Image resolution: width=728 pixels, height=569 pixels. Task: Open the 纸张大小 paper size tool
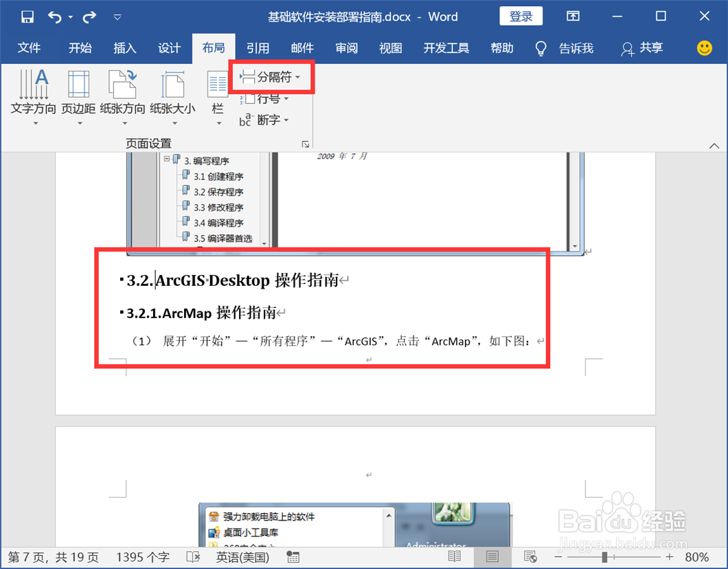[172, 92]
